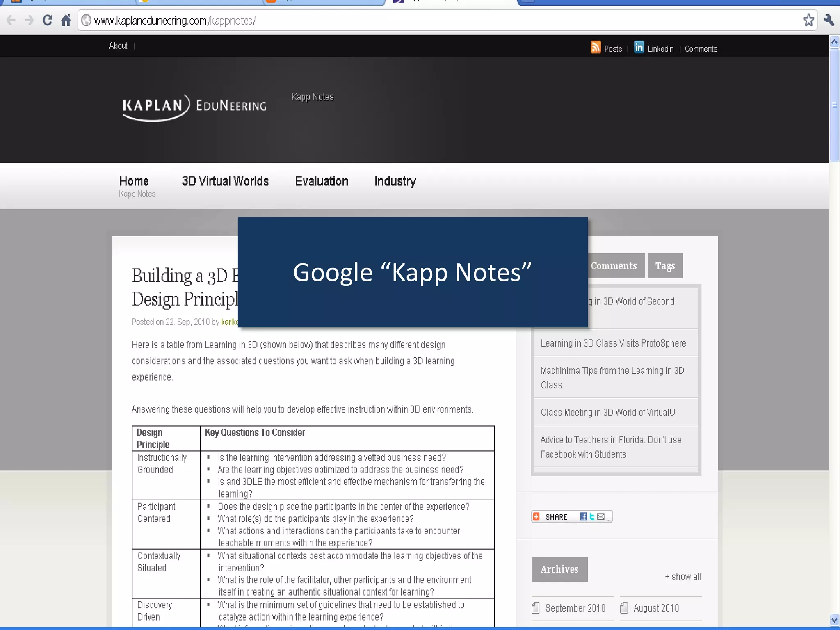The image size is (840, 630).
Task: Share the post via email envelope icon
Action: pos(601,516)
